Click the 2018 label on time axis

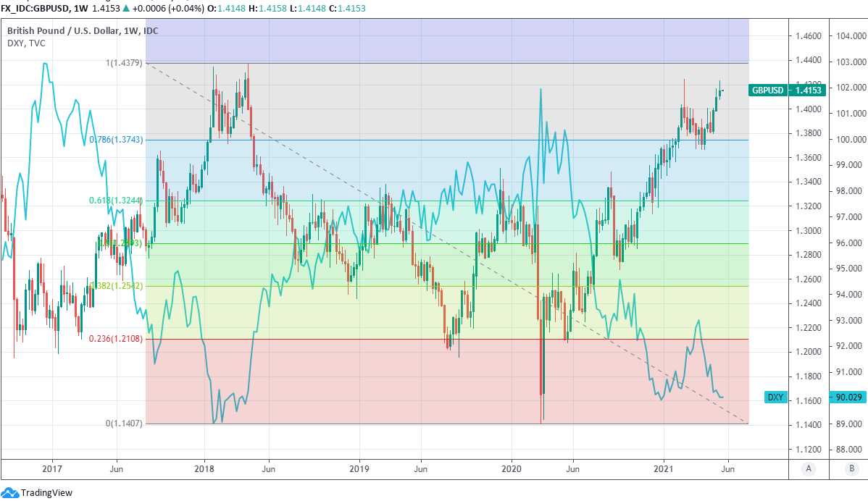pyautogui.click(x=204, y=469)
